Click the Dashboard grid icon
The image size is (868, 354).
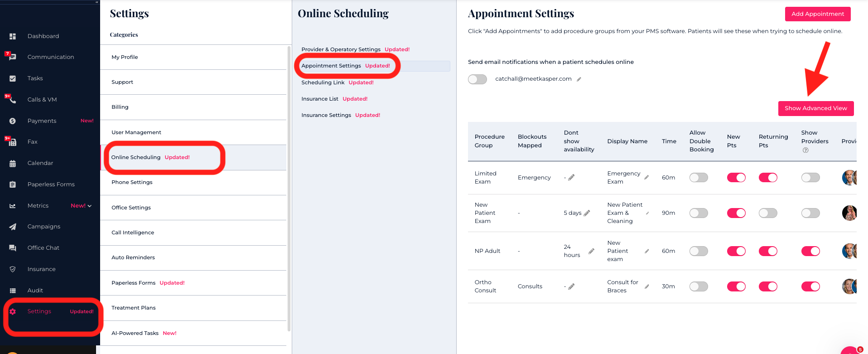click(13, 36)
